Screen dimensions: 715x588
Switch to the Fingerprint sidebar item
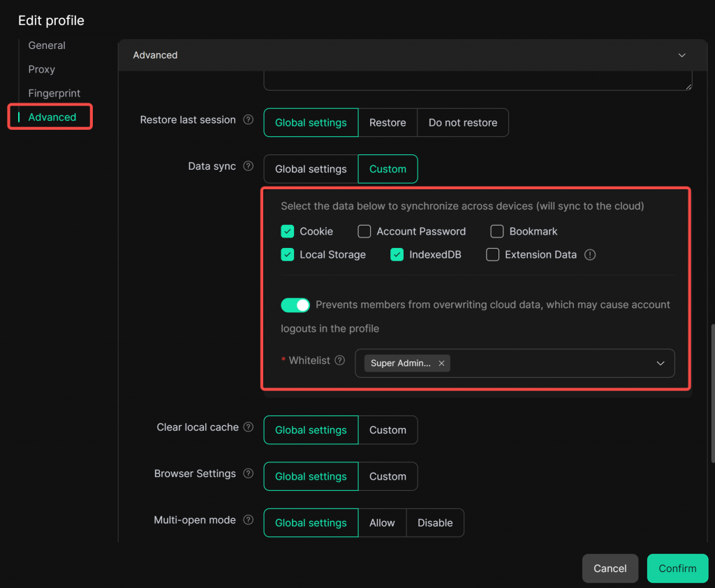coord(54,93)
